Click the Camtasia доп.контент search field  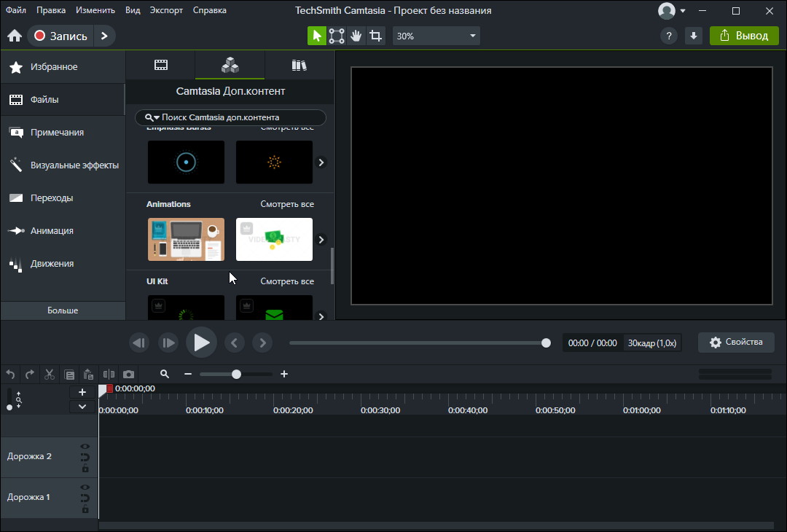pyautogui.click(x=230, y=117)
